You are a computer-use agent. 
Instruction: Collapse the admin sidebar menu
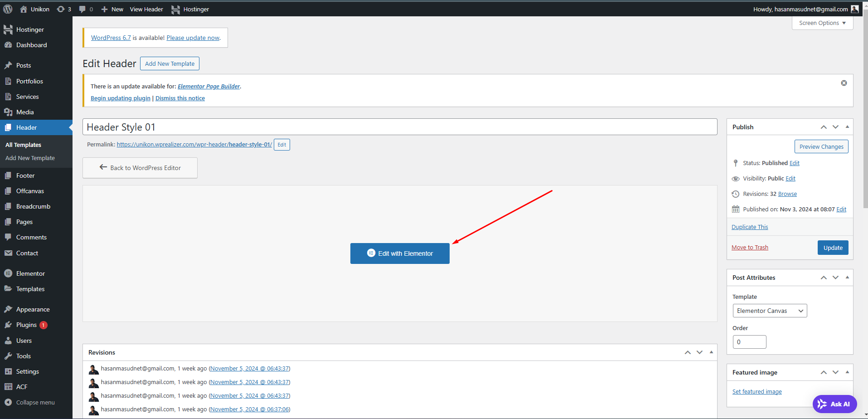pyautogui.click(x=35, y=403)
